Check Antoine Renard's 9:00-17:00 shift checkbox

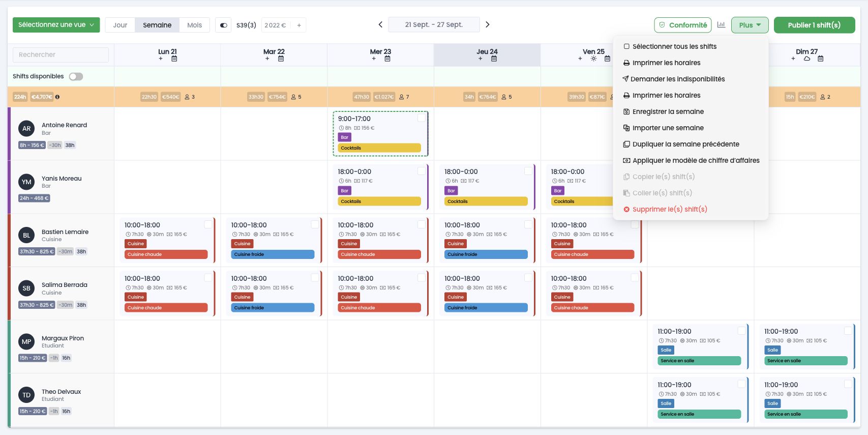coord(422,118)
